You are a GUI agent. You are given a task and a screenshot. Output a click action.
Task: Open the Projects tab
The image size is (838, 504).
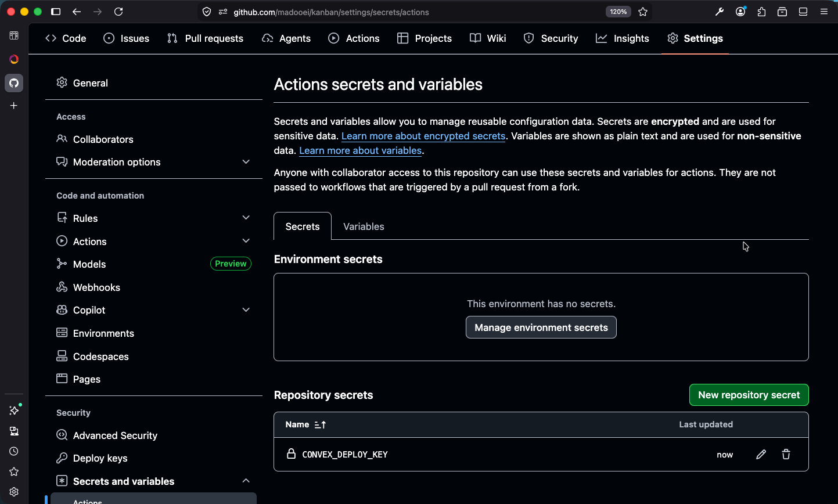click(425, 38)
